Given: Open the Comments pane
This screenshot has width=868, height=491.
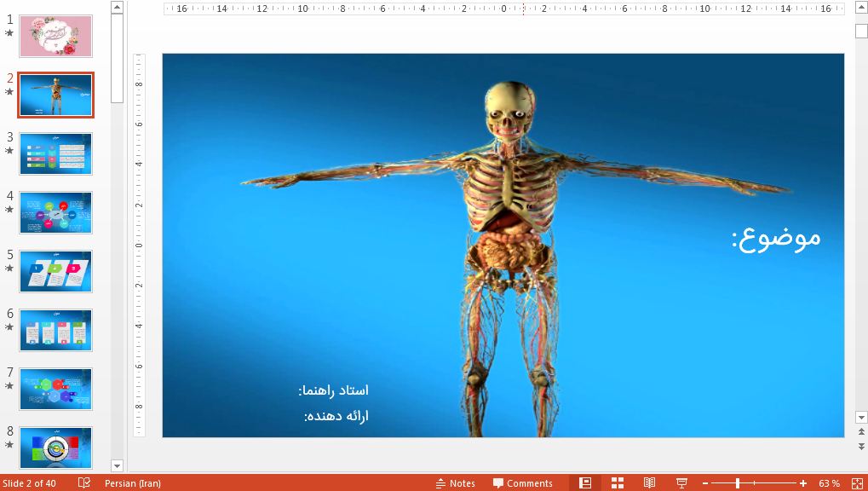Looking at the screenshot, I should pos(521,482).
